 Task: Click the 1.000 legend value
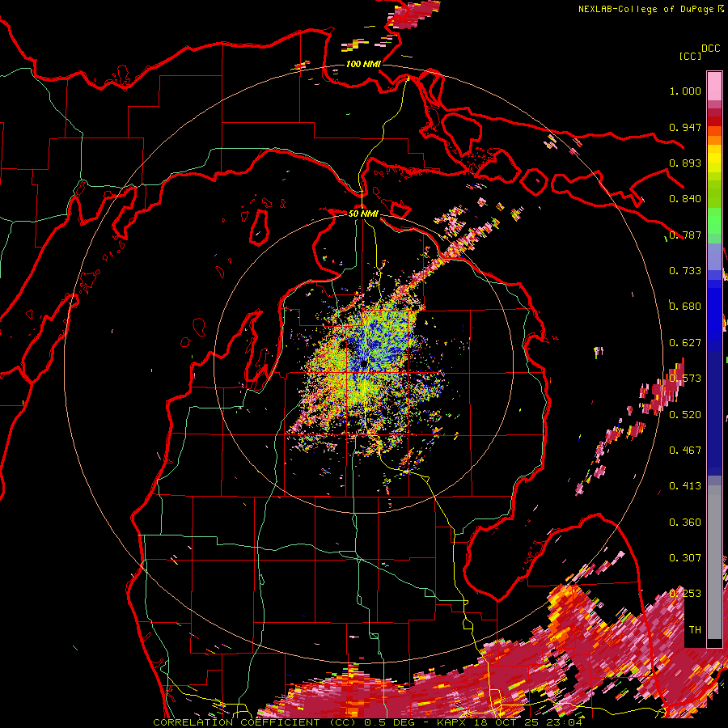click(685, 91)
